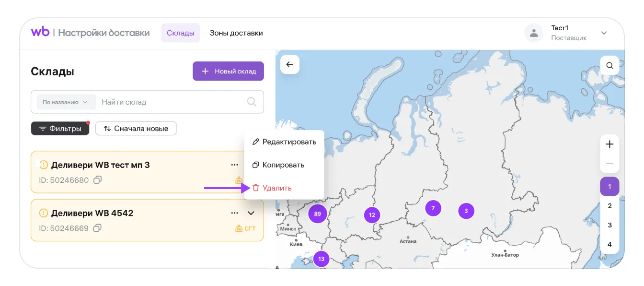Click the magnifier icon in the warehouse search field
This screenshot has width=644, height=286.
point(252,102)
